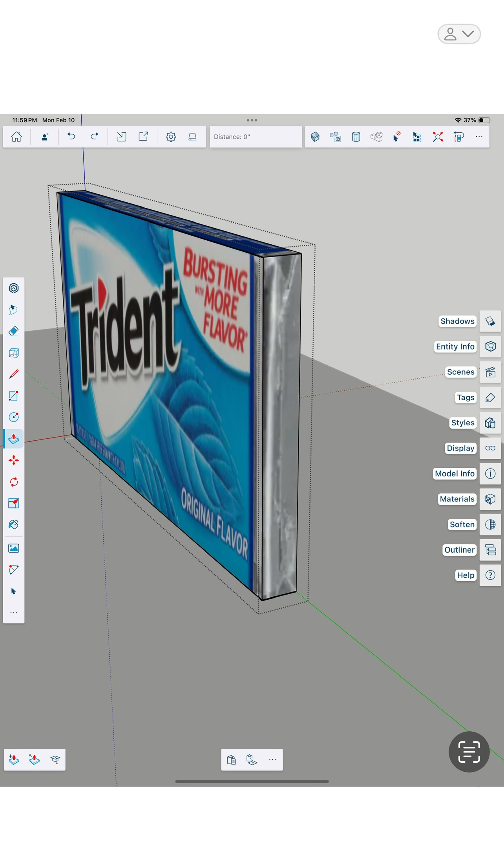The height and width of the screenshot is (844, 504).
Task: Click the Shadows text label
Action: point(457,321)
